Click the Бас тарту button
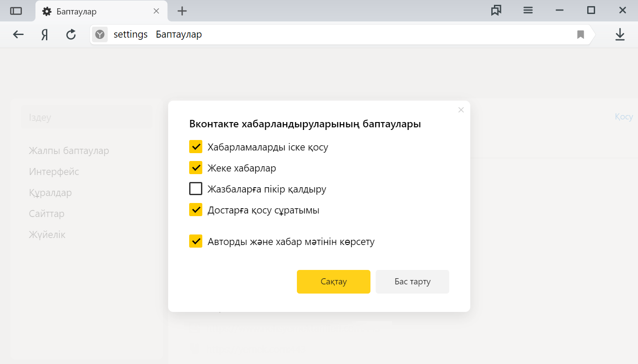 pyautogui.click(x=412, y=282)
